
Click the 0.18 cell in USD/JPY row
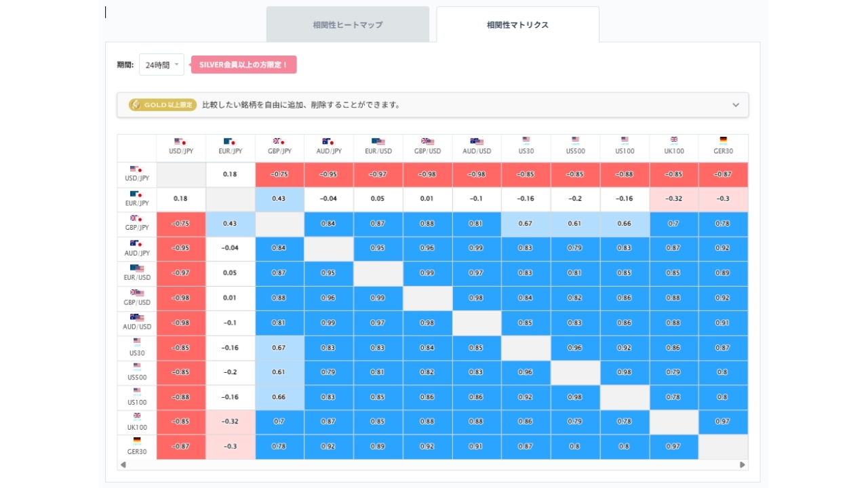[x=230, y=174]
